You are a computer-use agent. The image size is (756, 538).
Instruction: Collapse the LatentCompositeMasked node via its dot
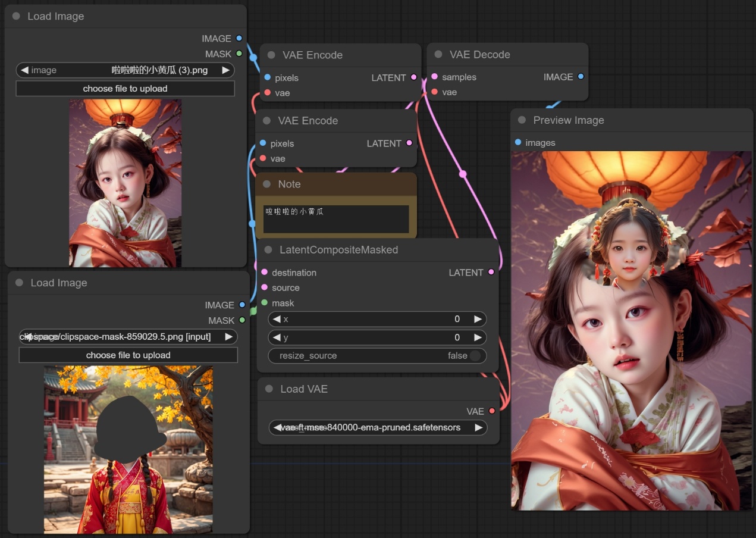pos(268,250)
